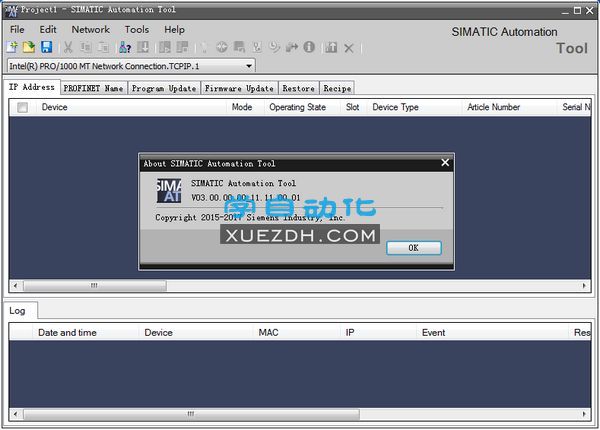Image resolution: width=600 pixels, height=430 pixels.
Task: Click the upload arrow toolbar icon
Action: tap(331, 47)
